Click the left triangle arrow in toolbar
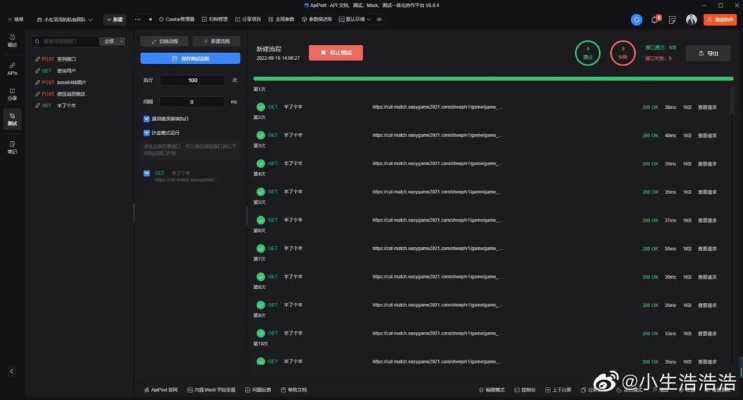 [x=150, y=19]
